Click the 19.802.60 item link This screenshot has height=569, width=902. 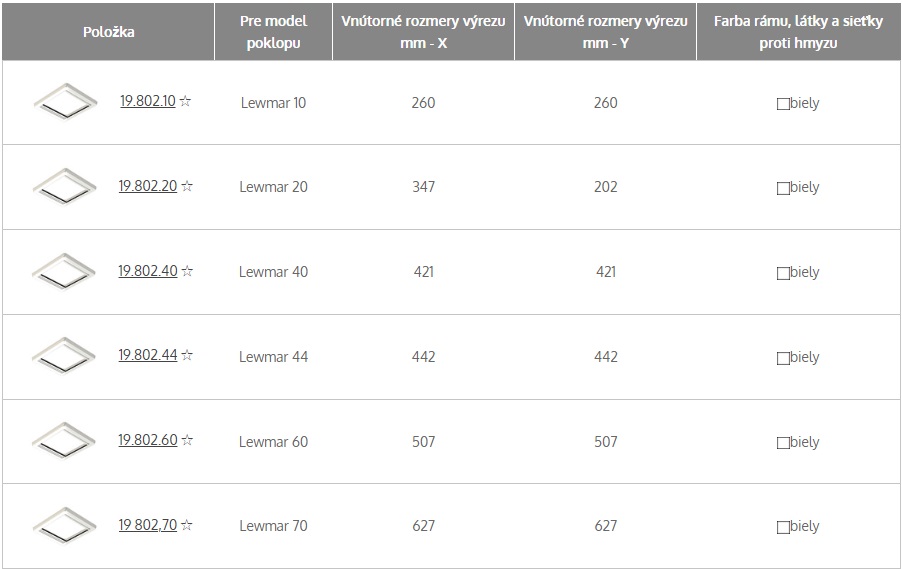click(x=148, y=440)
